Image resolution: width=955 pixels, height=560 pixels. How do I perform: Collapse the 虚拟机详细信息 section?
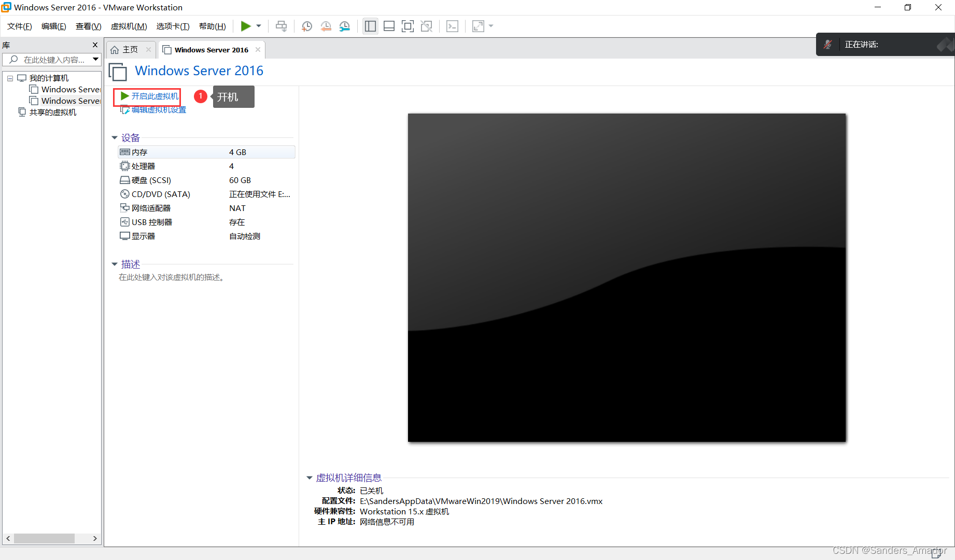(x=310, y=478)
